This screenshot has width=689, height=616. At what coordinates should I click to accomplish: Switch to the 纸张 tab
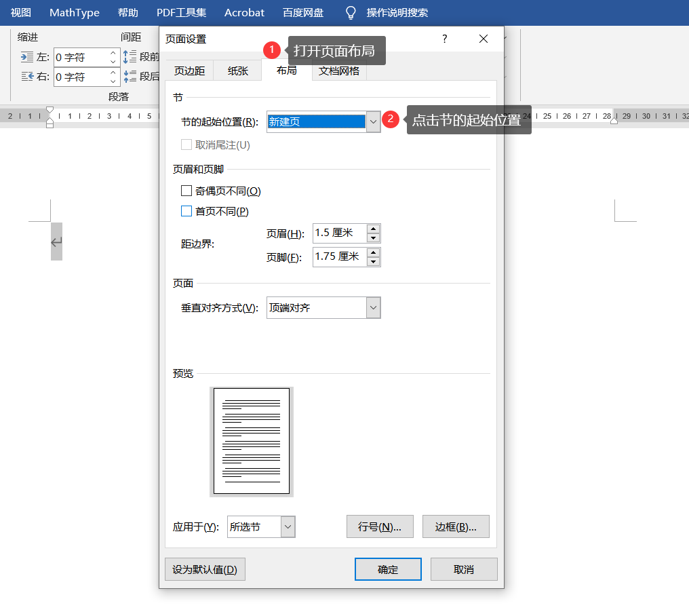(x=238, y=71)
